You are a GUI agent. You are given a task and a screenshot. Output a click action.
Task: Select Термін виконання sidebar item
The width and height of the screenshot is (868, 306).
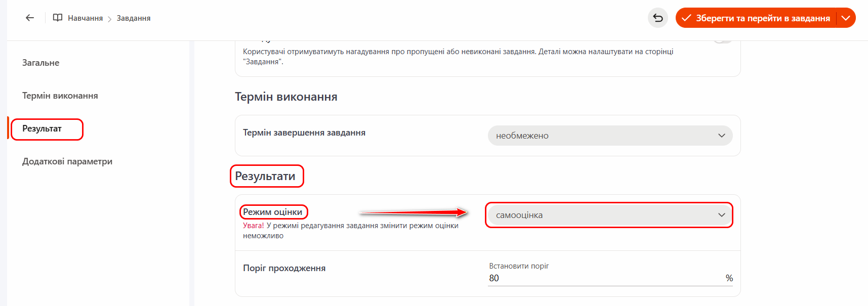pyautogui.click(x=60, y=96)
